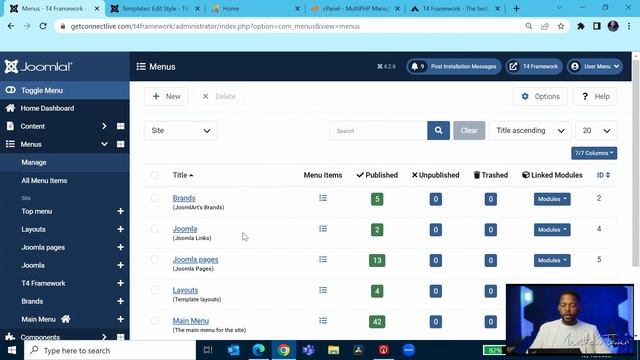The width and height of the screenshot is (640, 360).
Task: Check the Joomla row checkbox
Action: point(155,229)
